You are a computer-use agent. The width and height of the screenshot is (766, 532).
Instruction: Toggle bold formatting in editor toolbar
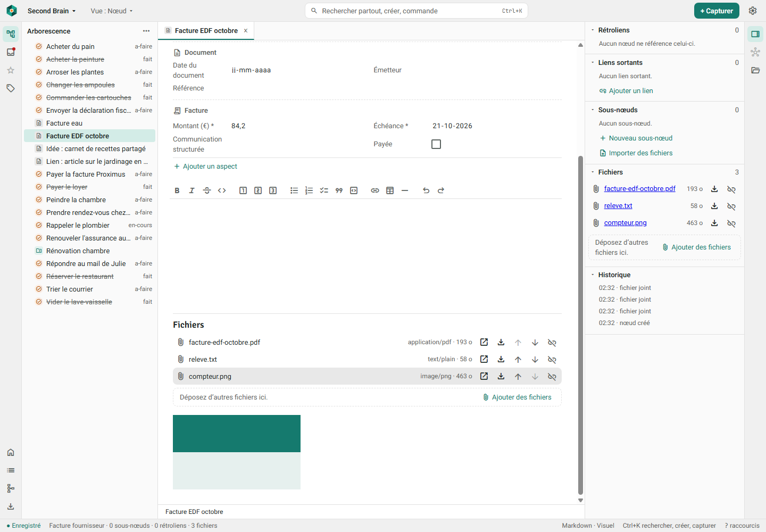[x=177, y=190]
